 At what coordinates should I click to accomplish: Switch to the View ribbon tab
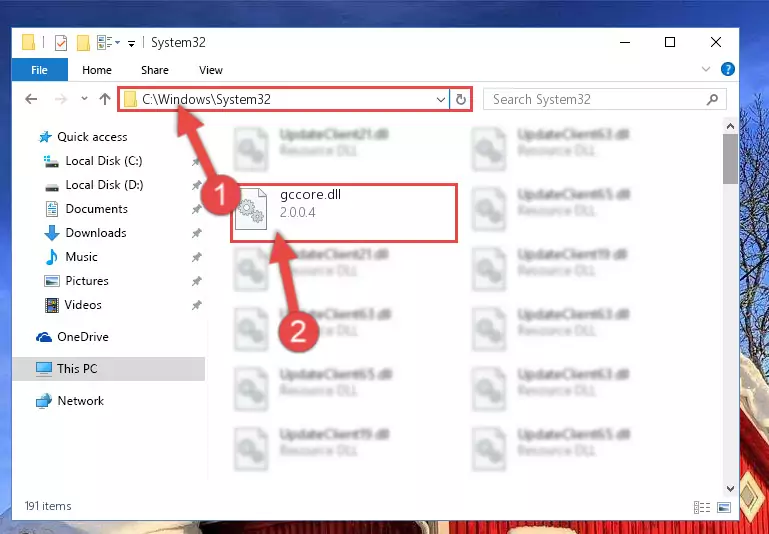(x=211, y=70)
